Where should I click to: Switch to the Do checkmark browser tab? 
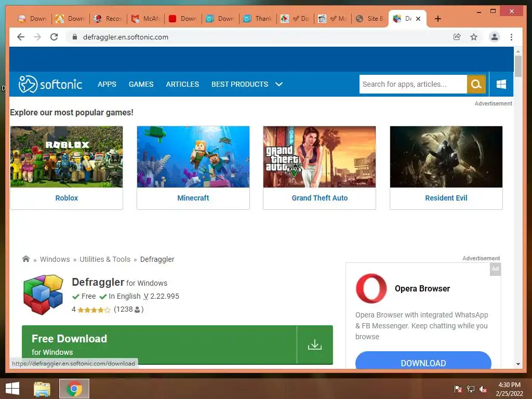296,19
